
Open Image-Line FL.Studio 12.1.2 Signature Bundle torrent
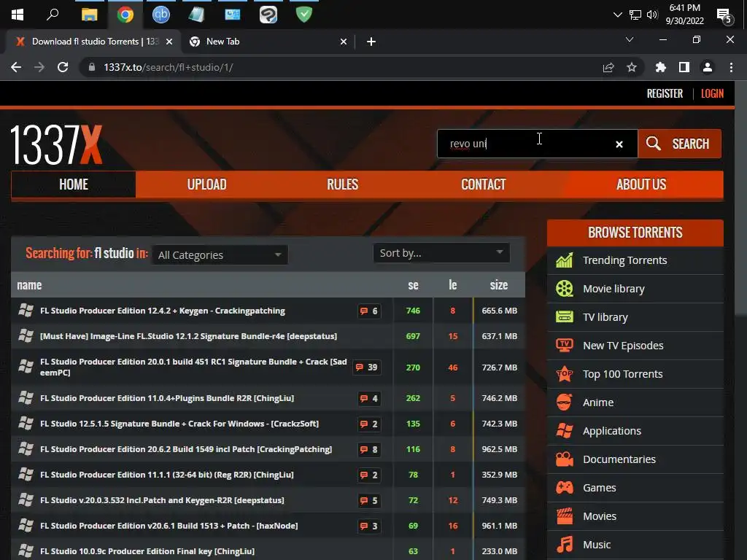[188, 336]
